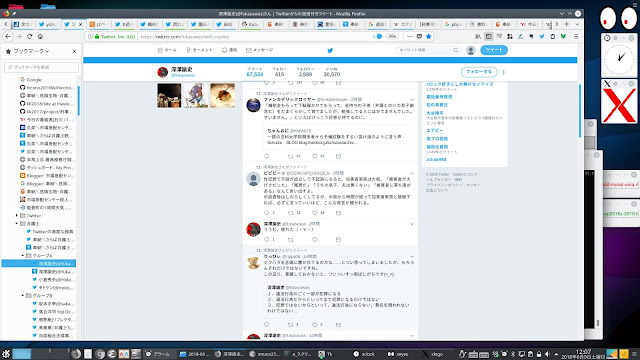This screenshot has height=360, width=640.
Task: Retweet the ファンカデリックロイヤー tweet
Action: pos(291,156)
